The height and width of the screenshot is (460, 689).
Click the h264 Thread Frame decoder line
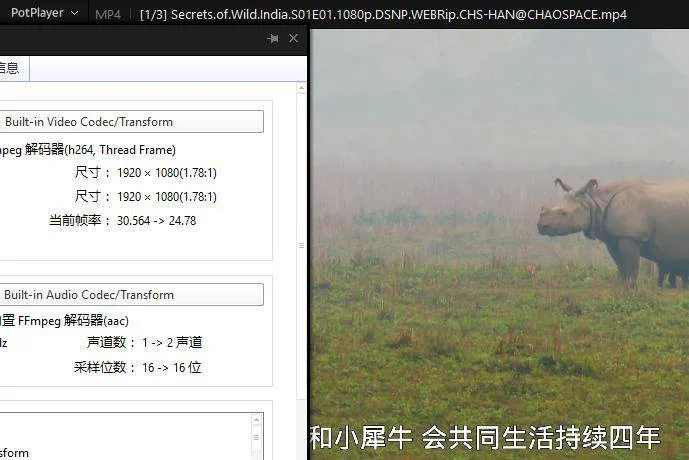88,150
